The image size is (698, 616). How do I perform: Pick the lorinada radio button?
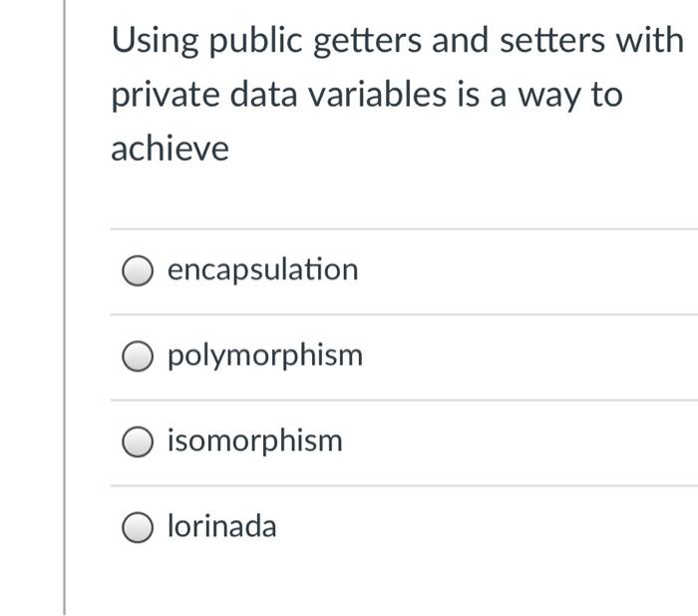[x=138, y=527]
